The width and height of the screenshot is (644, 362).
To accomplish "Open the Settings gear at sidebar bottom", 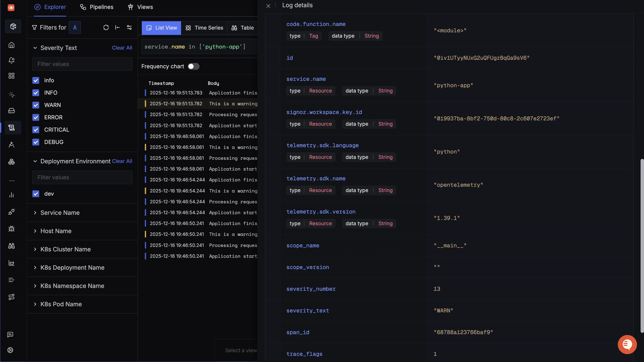I will tap(10, 350).
